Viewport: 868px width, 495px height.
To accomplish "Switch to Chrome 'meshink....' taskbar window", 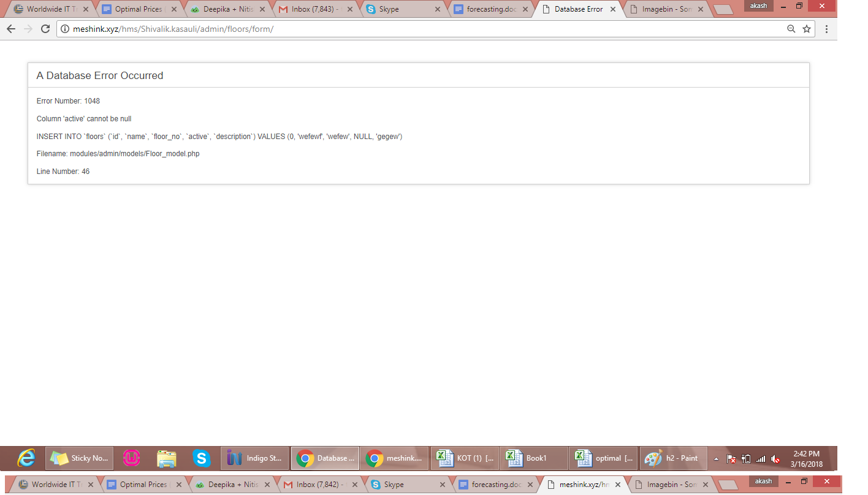I will (395, 458).
